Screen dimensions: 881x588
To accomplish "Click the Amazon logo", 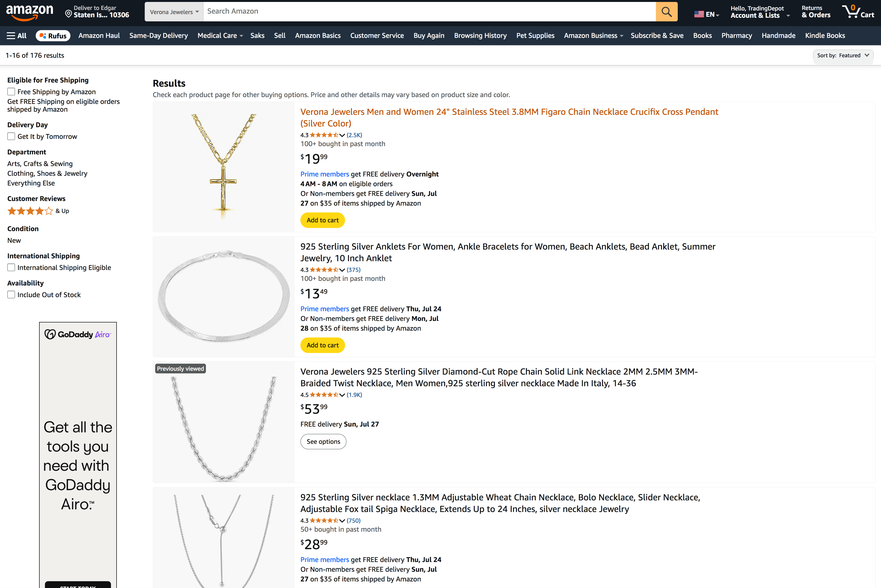I will tap(30, 12).
